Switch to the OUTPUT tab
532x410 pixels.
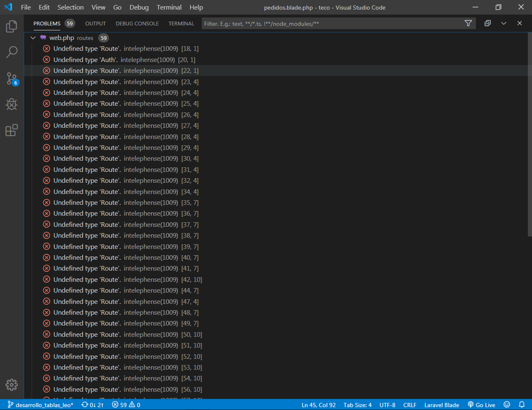95,24
